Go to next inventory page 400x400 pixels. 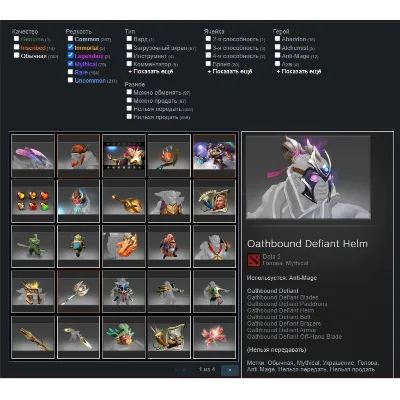click(x=230, y=370)
